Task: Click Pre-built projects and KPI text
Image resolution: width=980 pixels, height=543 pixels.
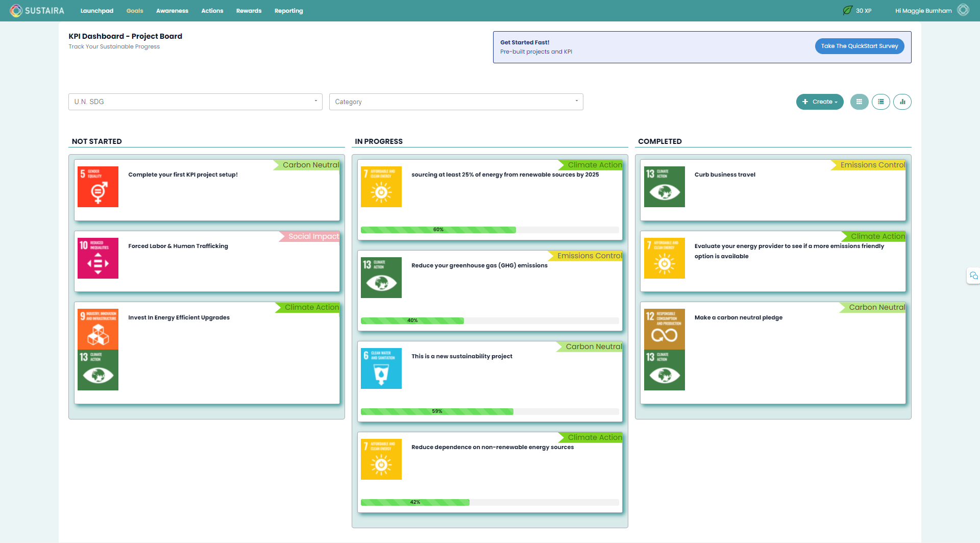Action: click(536, 52)
